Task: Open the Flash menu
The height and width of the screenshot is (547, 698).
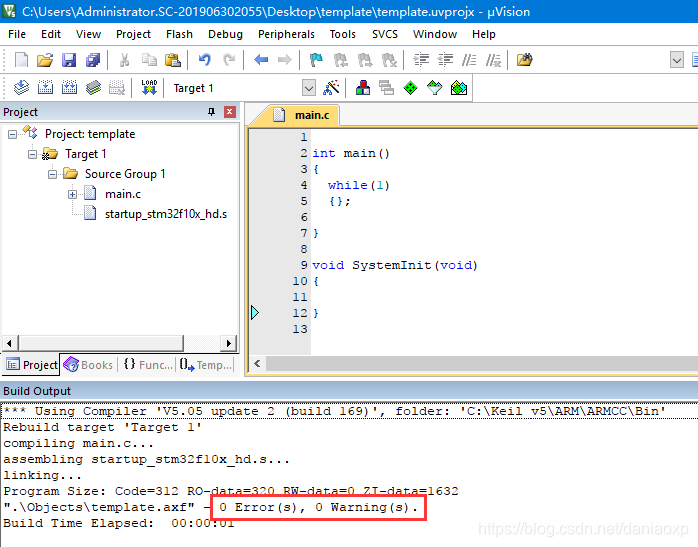Action: 179,34
